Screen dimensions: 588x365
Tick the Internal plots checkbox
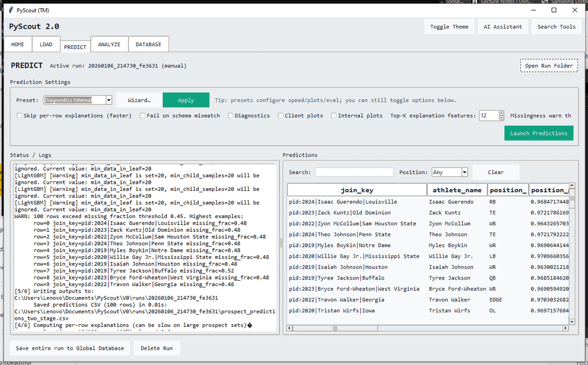334,116
